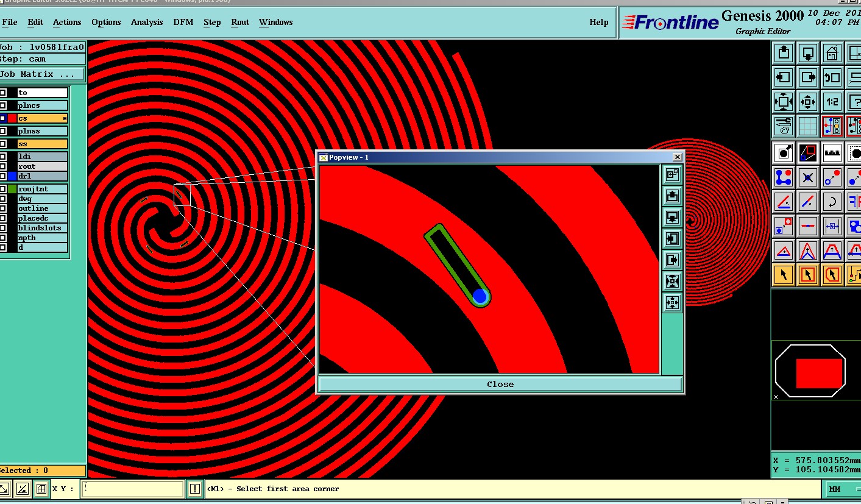The width and height of the screenshot is (861, 504).
Task: Click the blue-to-red point move icon
Action: 832,177
